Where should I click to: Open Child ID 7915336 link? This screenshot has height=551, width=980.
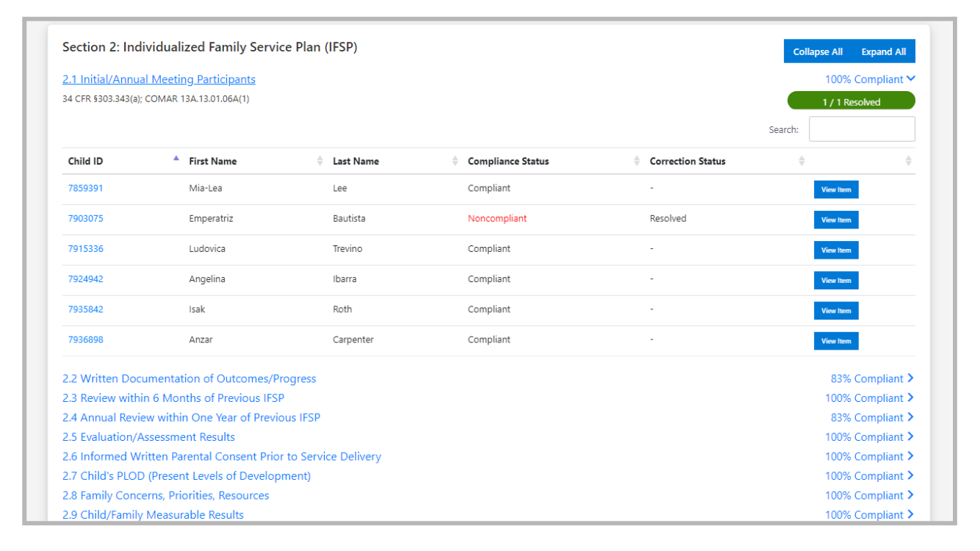pos(86,249)
